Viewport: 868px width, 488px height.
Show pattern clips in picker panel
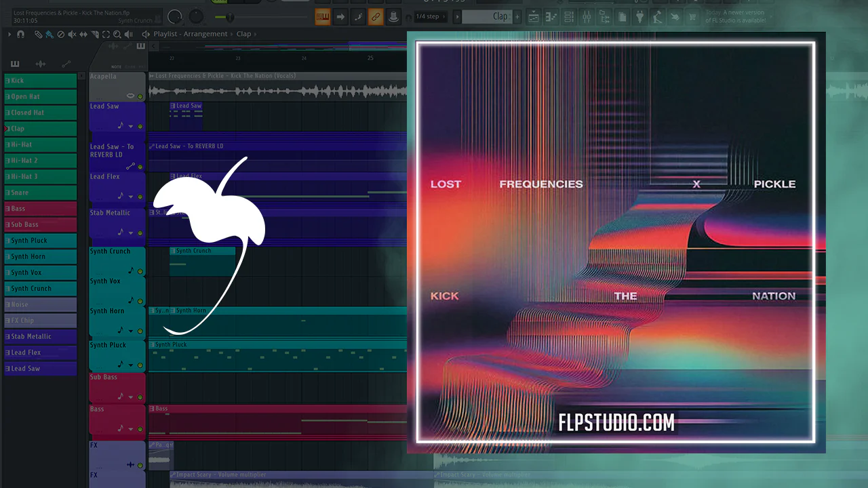pos(15,64)
